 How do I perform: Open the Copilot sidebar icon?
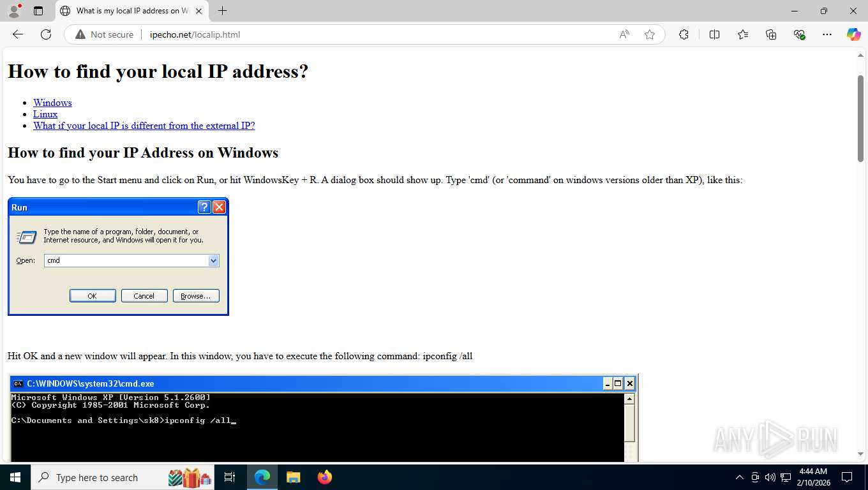[854, 34]
